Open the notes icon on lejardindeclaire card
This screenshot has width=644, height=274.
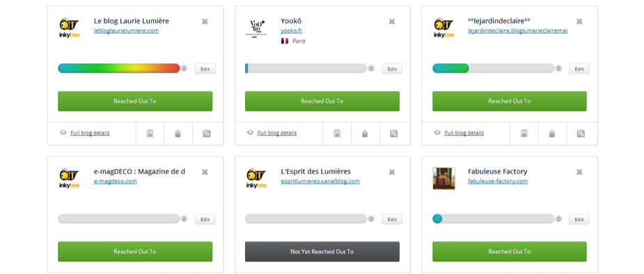tap(524, 134)
